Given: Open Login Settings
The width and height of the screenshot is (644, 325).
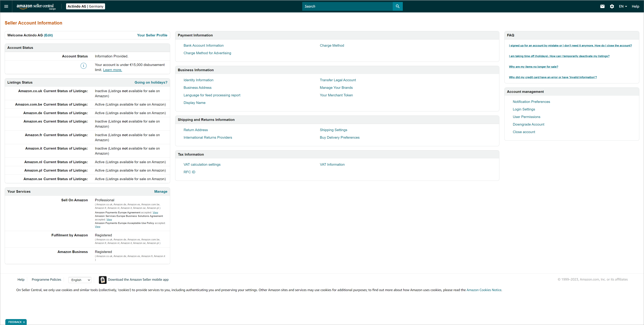Looking at the screenshot, I should click(524, 109).
